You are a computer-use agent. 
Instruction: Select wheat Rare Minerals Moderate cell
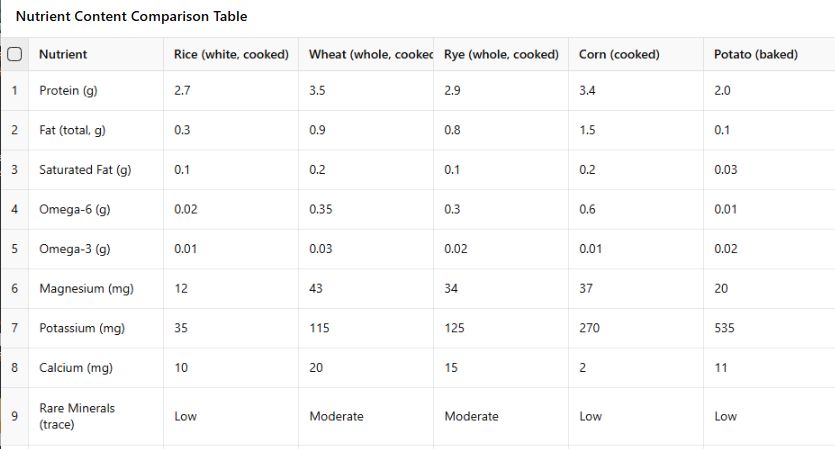[x=366, y=416]
